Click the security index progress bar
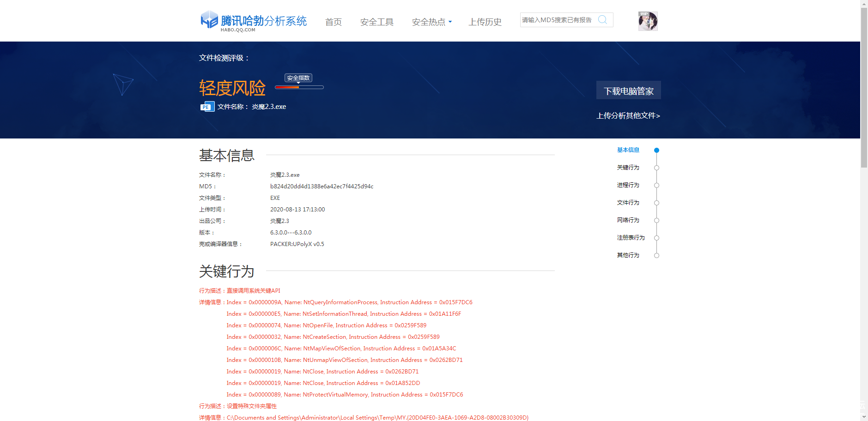Viewport: 868px width, 421px height. click(299, 87)
